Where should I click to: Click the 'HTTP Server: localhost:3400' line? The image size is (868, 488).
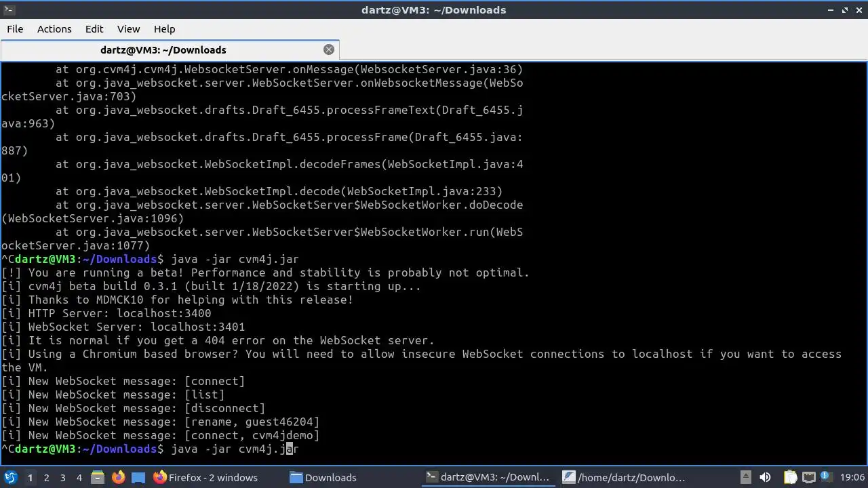click(106, 313)
